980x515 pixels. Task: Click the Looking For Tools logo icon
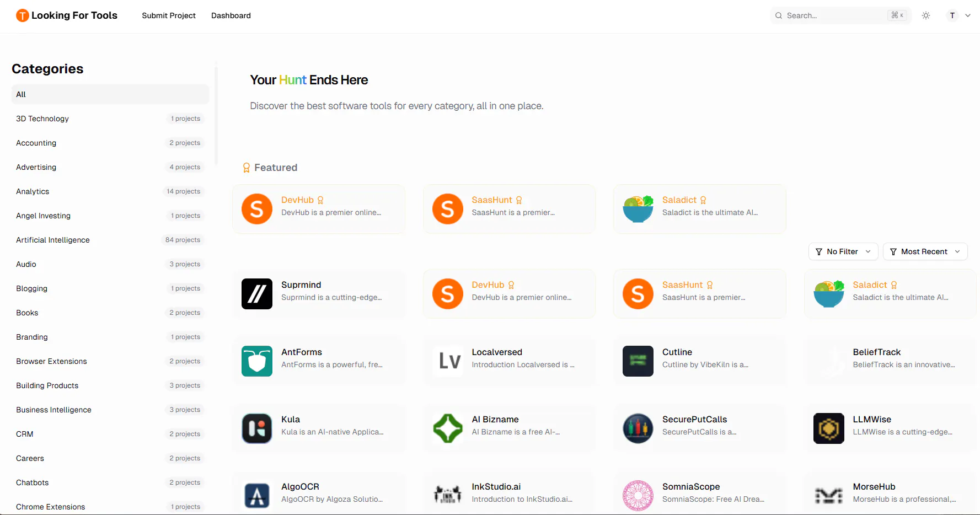tap(22, 15)
